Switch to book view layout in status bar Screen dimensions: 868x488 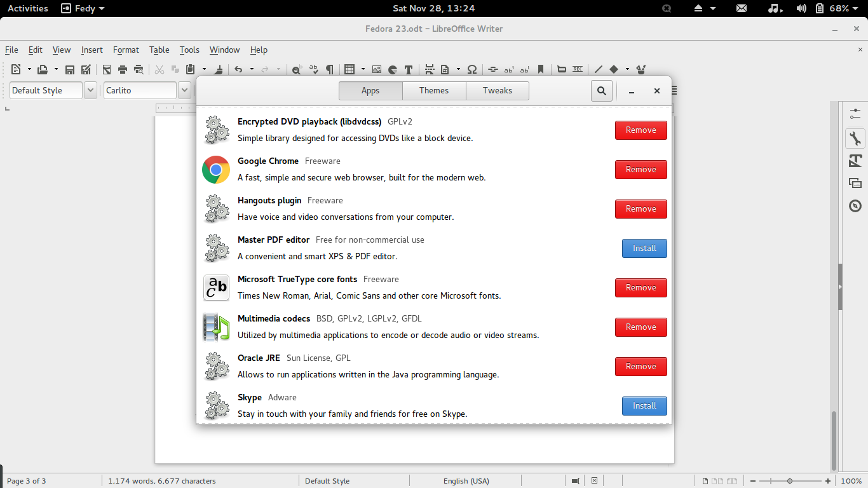click(x=732, y=481)
